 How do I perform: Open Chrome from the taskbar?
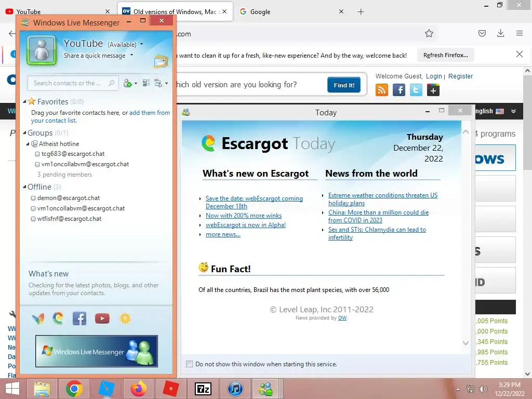pyautogui.click(x=74, y=389)
